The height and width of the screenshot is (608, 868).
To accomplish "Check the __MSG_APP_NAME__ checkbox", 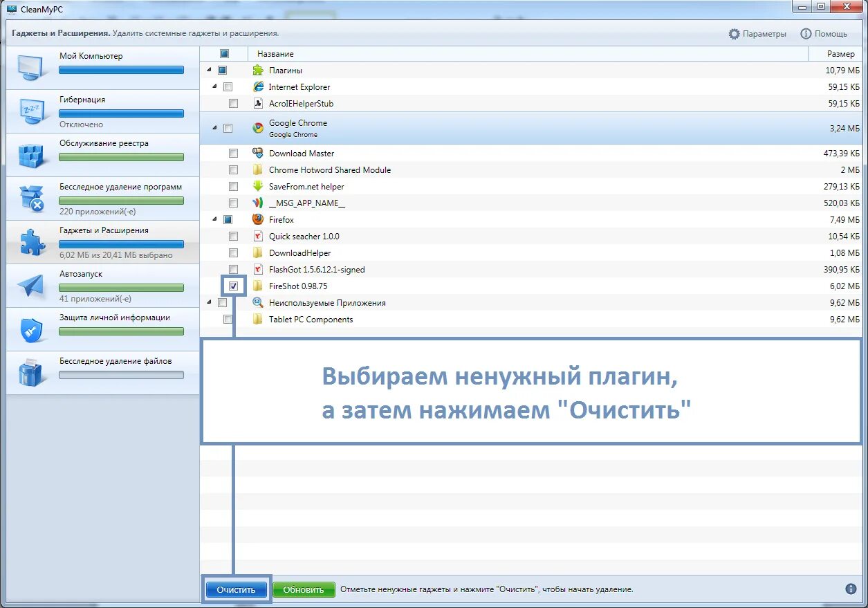I will (233, 203).
